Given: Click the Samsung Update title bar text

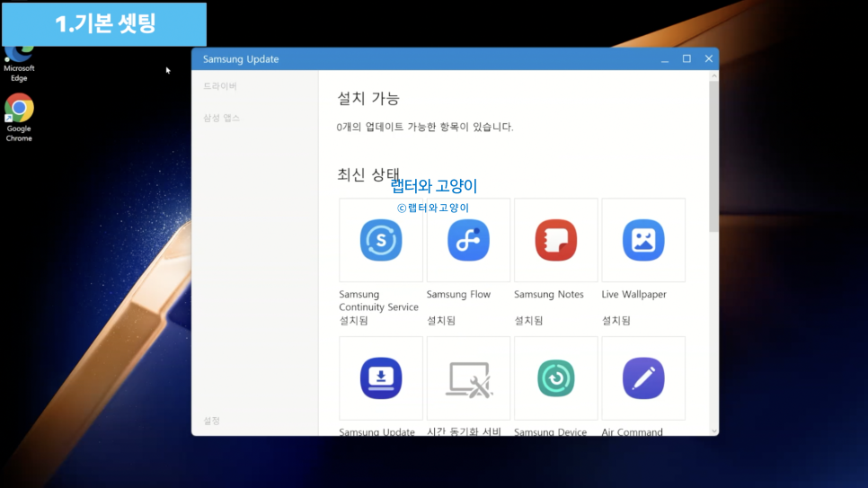Looking at the screenshot, I should click(x=241, y=58).
